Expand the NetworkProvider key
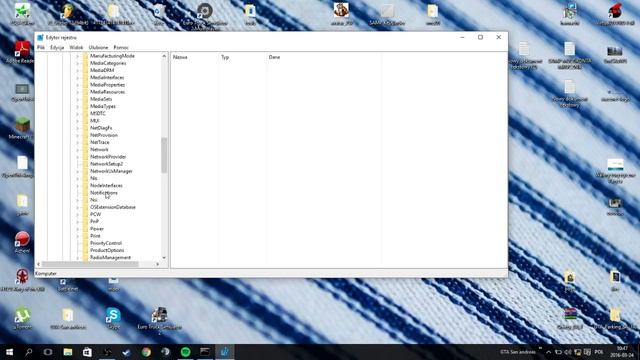Screen dimensions: 640x360 pyautogui.click(x=78, y=157)
